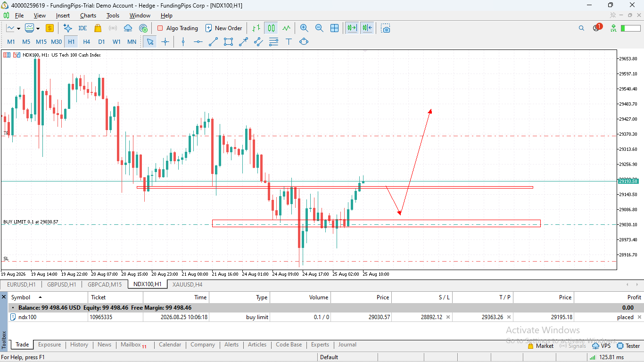The height and width of the screenshot is (362, 644).
Task: Tile windows with the grid icon
Action: (x=334, y=28)
